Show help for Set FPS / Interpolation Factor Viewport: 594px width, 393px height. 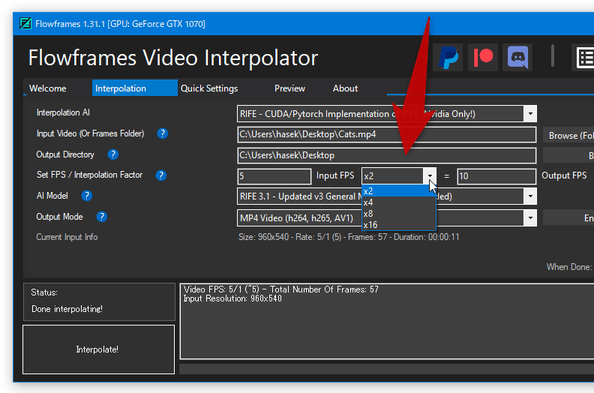161,175
